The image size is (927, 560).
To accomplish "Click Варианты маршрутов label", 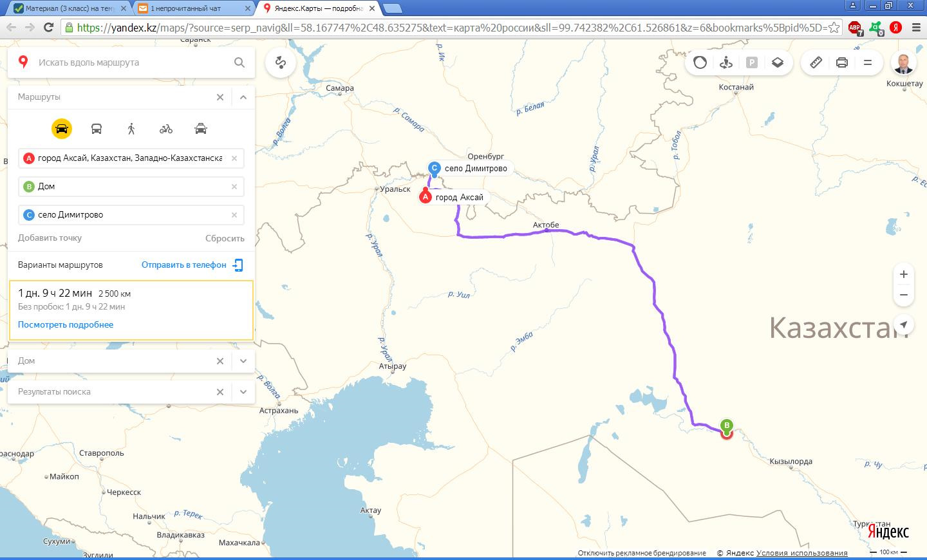I will pos(60,265).
